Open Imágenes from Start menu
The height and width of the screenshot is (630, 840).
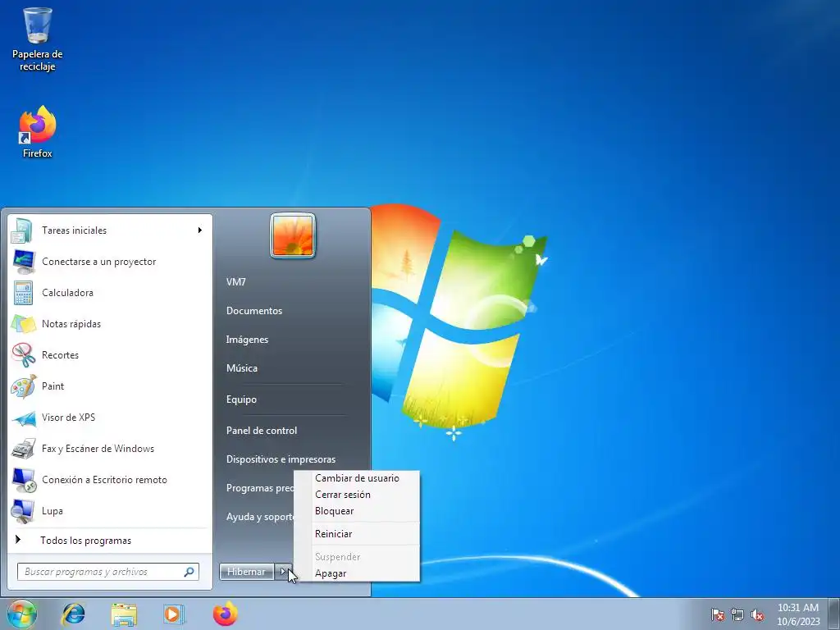247,340
